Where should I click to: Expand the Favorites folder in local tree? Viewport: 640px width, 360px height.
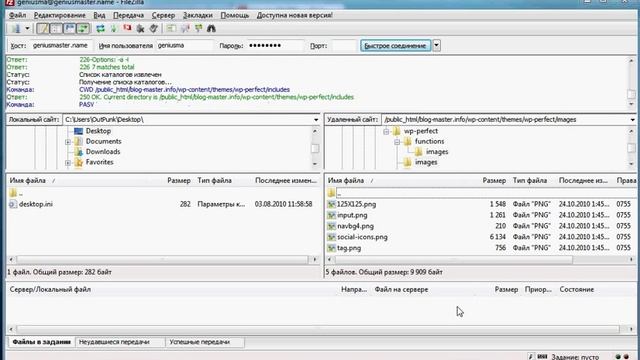click(68, 162)
